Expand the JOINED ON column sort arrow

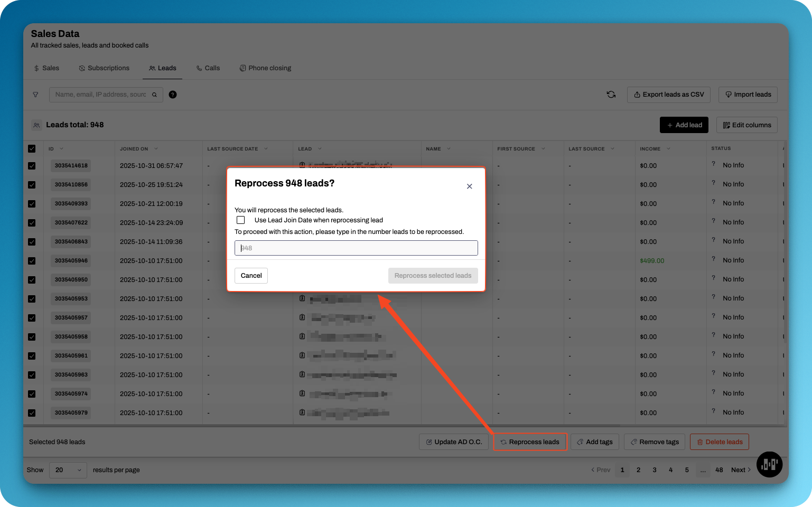tap(156, 149)
